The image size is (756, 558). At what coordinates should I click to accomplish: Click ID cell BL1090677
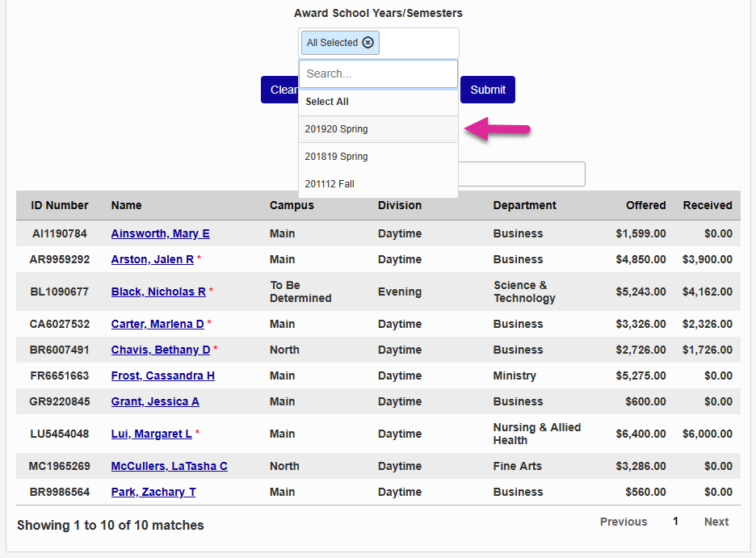pyautogui.click(x=59, y=292)
